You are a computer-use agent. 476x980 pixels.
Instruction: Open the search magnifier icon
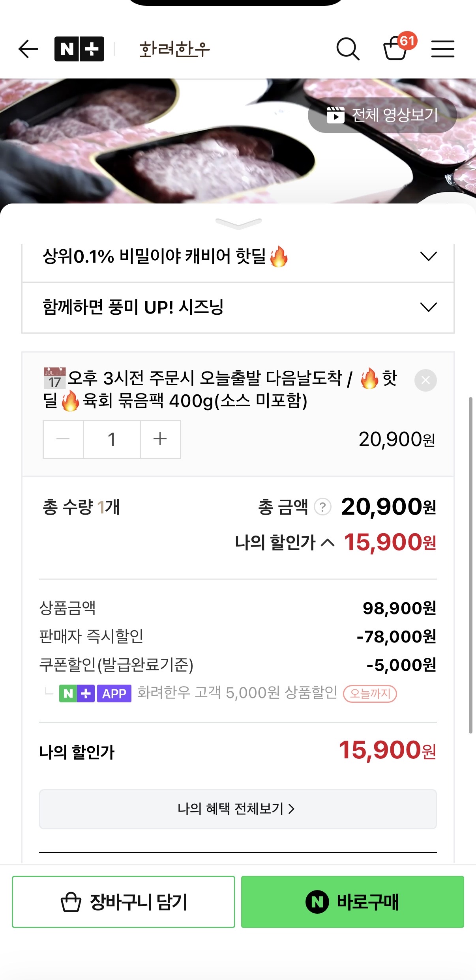click(348, 49)
